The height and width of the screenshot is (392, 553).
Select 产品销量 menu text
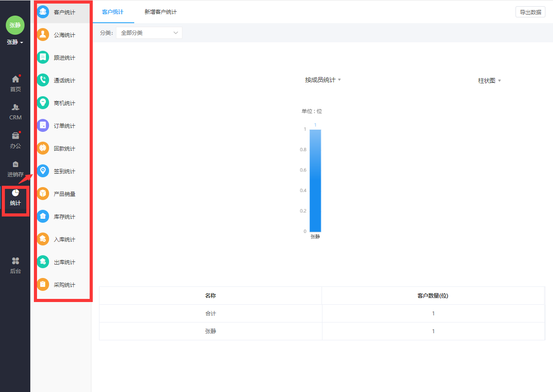[x=65, y=194]
